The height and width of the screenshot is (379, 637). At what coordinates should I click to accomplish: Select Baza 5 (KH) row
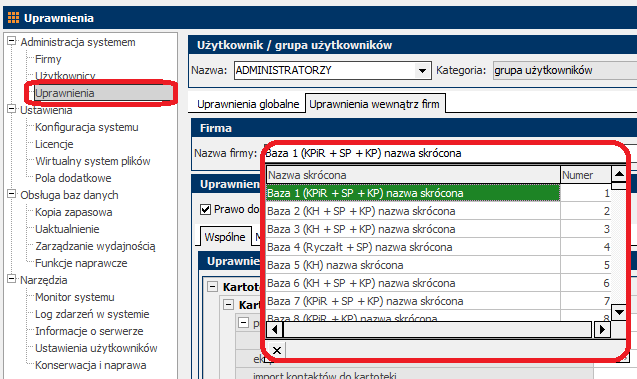tap(438, 265)
